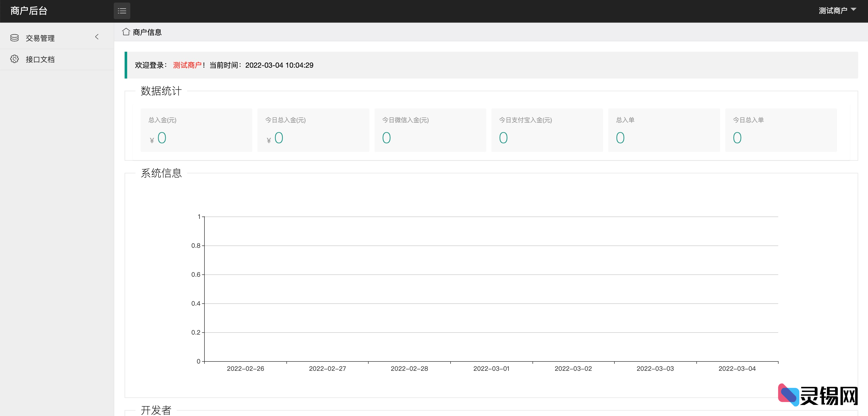Open 接口文档 menu item
The height and width of the screenshot is (416, 868).
(40, 60)
